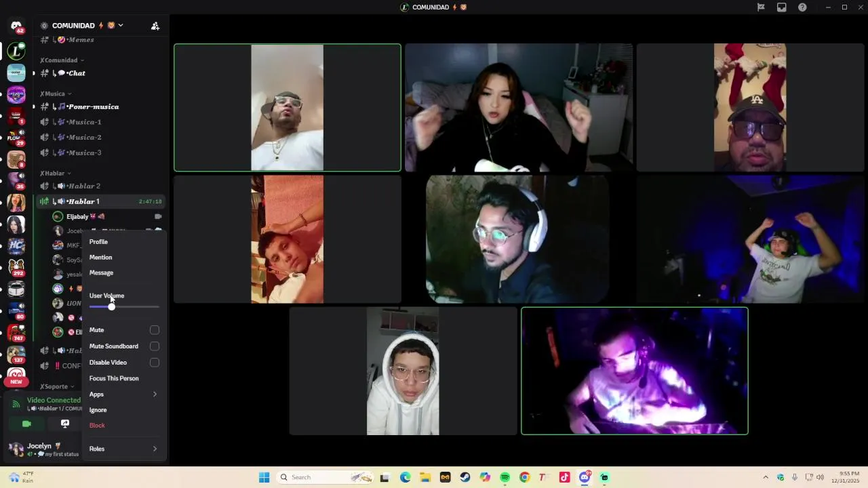The width and height of the screenshot is (868, 488).
Task: Open the server with 747 notifications
Action: 16,332
